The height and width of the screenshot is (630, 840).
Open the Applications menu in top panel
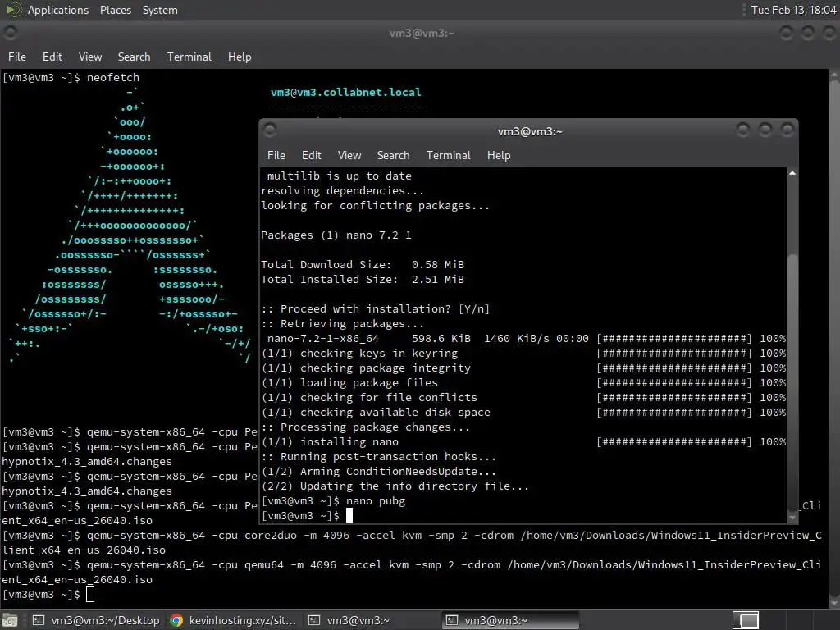58,10
